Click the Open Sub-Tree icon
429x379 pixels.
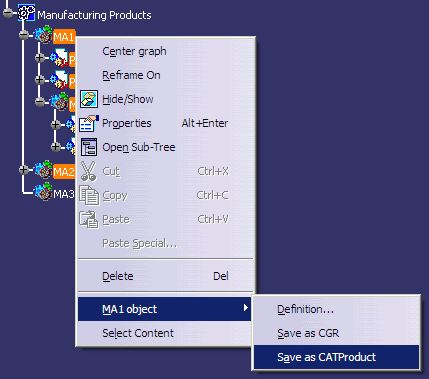coord(89,147)
